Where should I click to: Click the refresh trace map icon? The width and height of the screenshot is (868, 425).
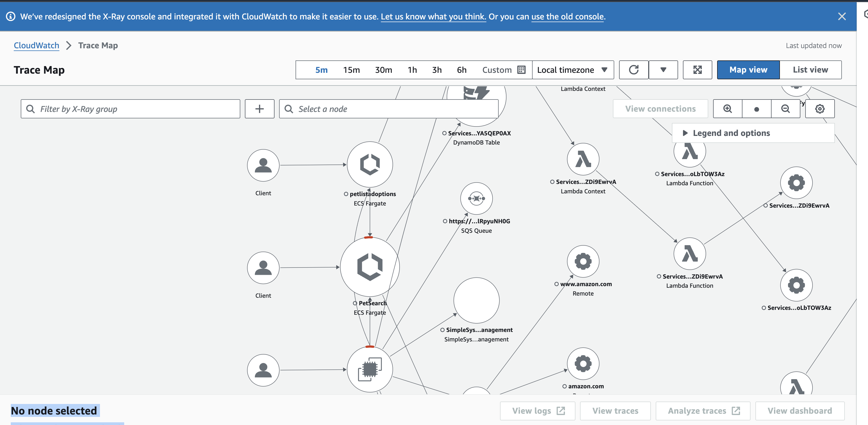[x=633, y=70]
